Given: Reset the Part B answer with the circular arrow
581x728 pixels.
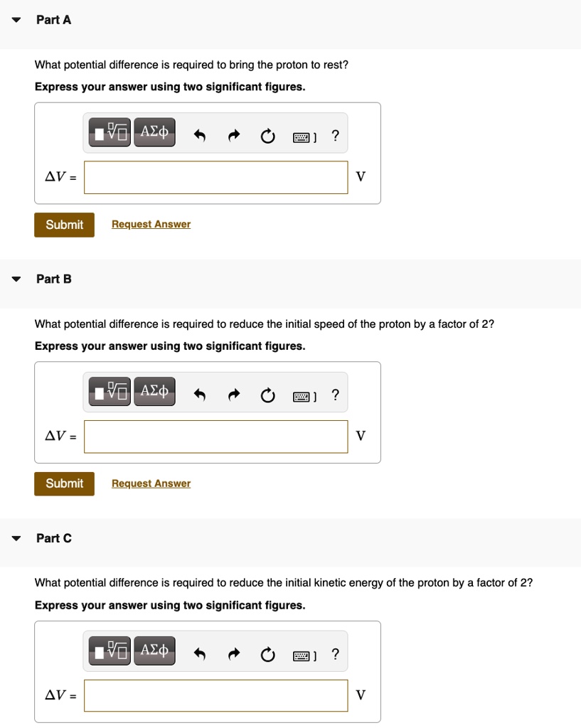Looking at the screenshot, I should 267,395.
